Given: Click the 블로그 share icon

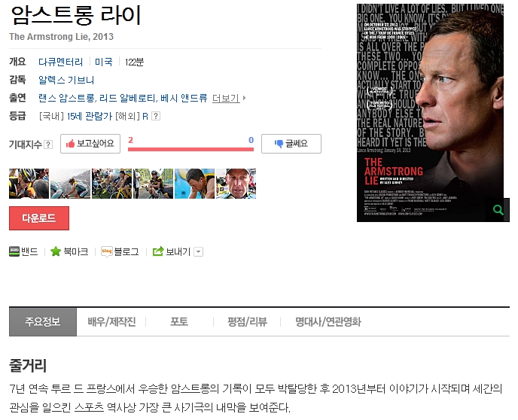Looking at the screenshot, I should point(107,251).
